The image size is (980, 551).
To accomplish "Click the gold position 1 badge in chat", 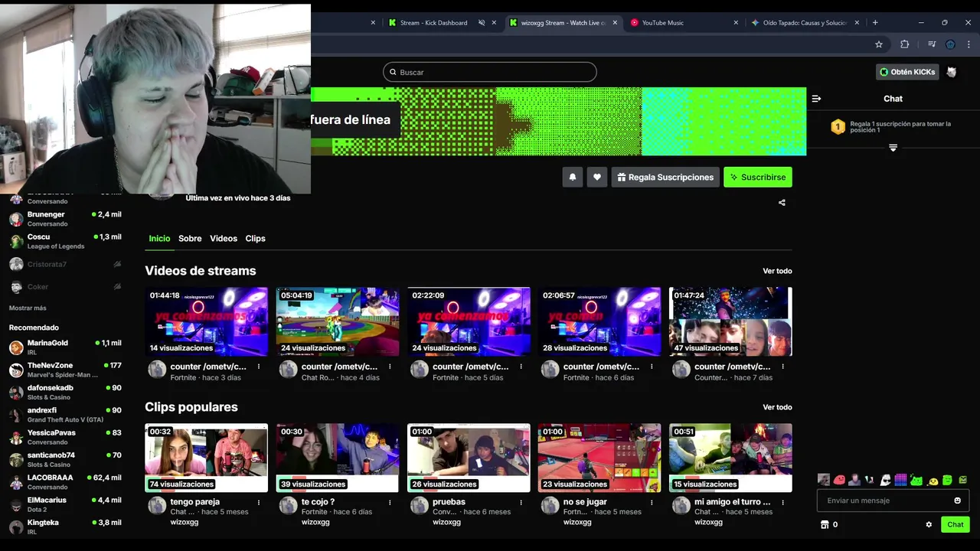I will click(x=838, y=127).
